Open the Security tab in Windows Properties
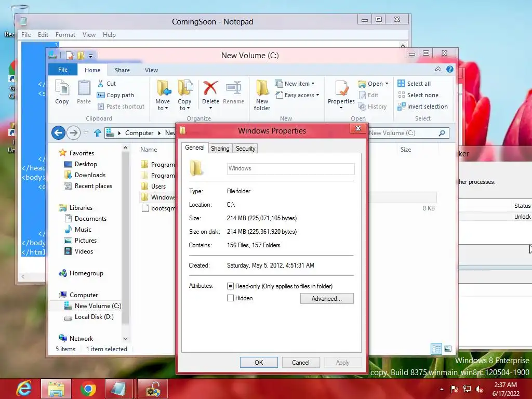532x399 pixels. tap(245, 148)
